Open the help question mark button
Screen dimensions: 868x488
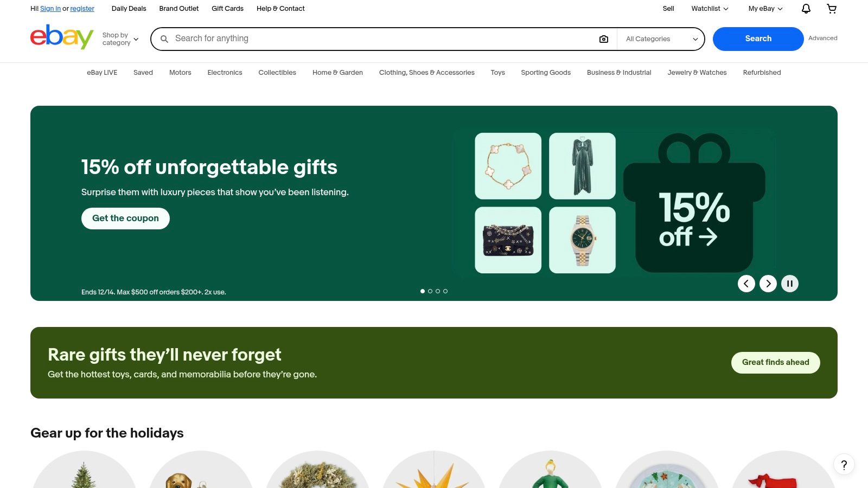(x=844, y=465)
